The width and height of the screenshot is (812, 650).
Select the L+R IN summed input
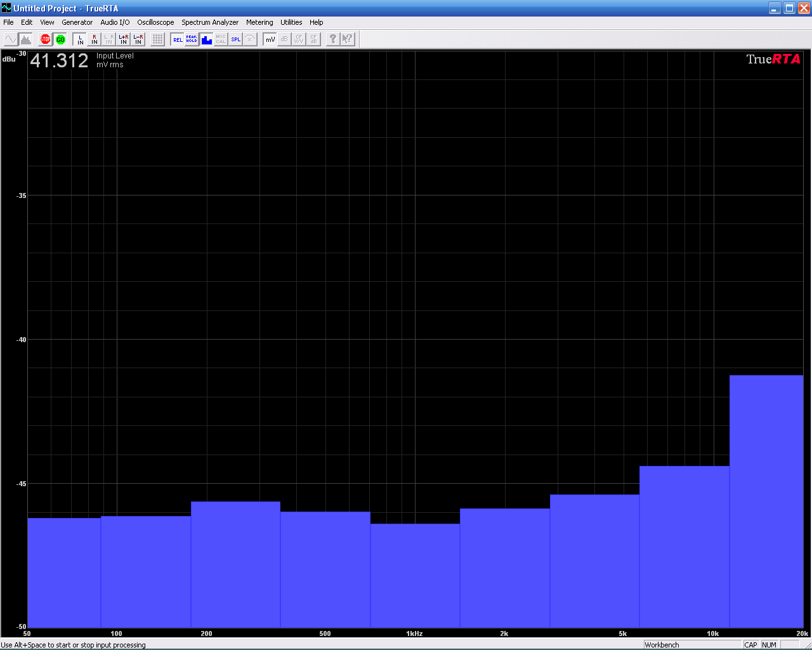pos(124,39)
